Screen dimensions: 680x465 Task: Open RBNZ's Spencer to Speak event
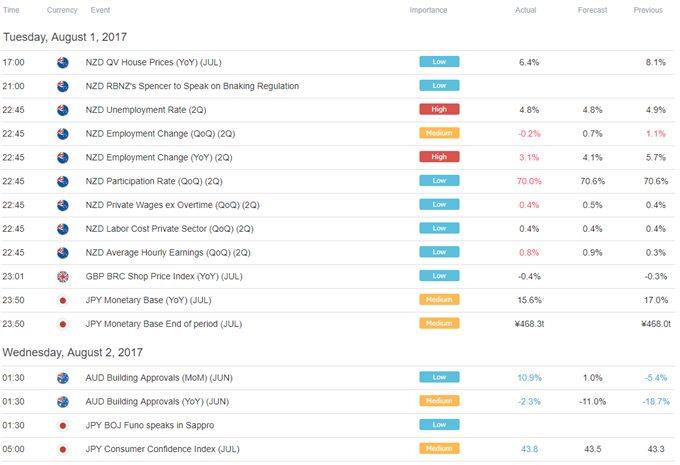point(192,86)
